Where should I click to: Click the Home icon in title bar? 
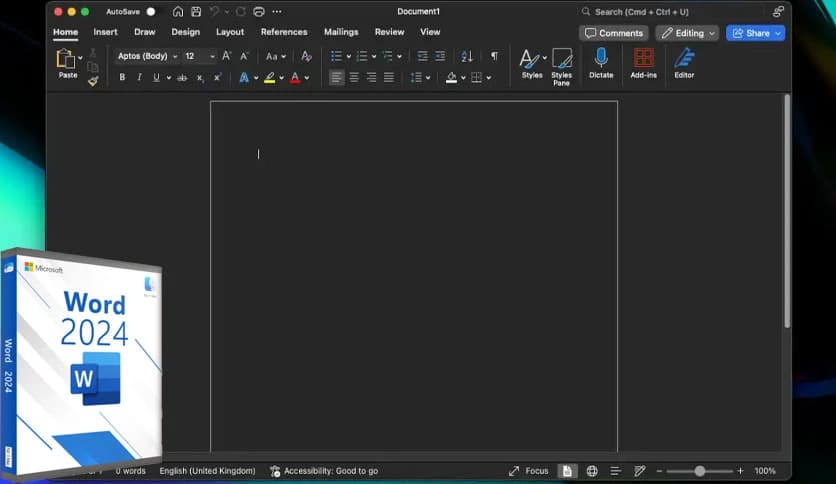(x=178, y=12)
